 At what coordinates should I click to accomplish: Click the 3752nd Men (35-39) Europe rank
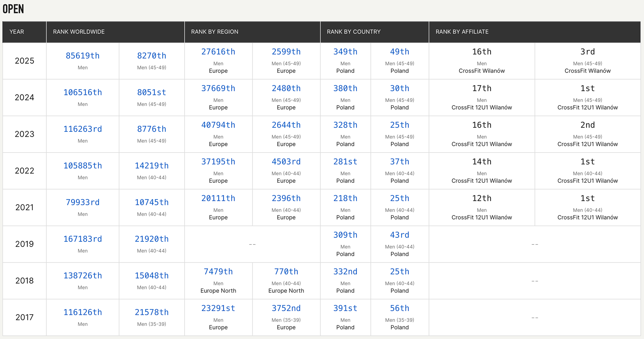(286, 308)
